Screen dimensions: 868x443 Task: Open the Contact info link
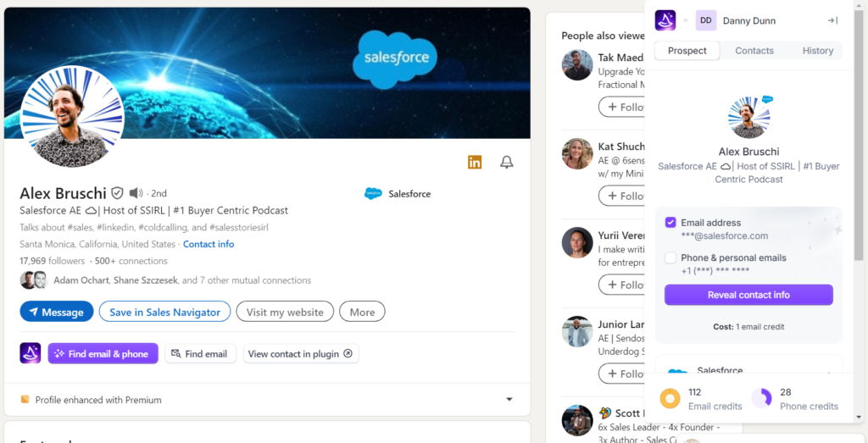coord(209,244)
